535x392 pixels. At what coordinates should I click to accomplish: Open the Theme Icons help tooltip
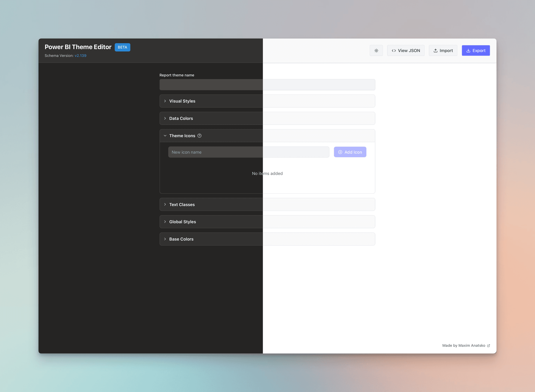pyautogui.click(x=199, y=136)
